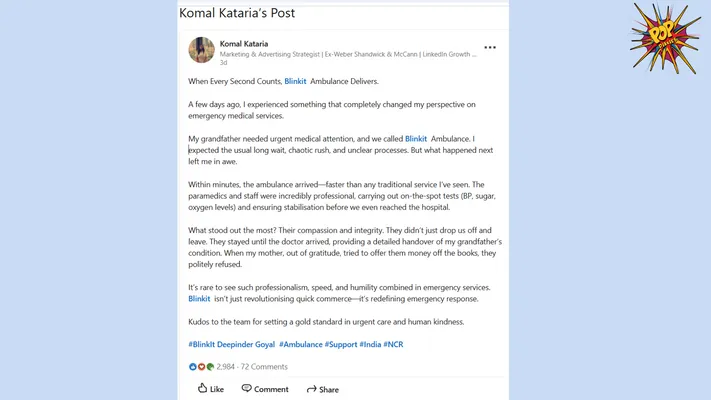Open the three-dot post options menu
Screen dimensions: 711x400
tap(489, 48)
